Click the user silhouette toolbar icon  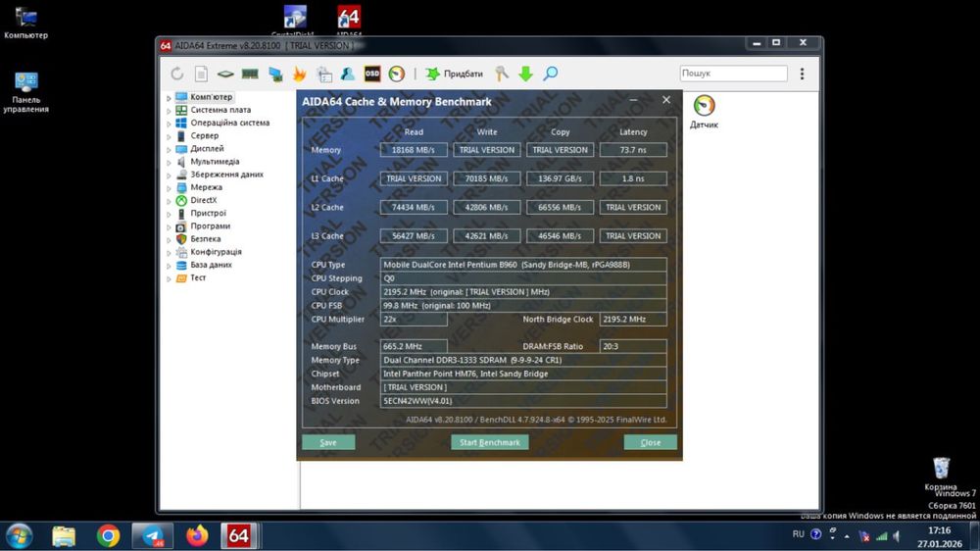[348, 74]
